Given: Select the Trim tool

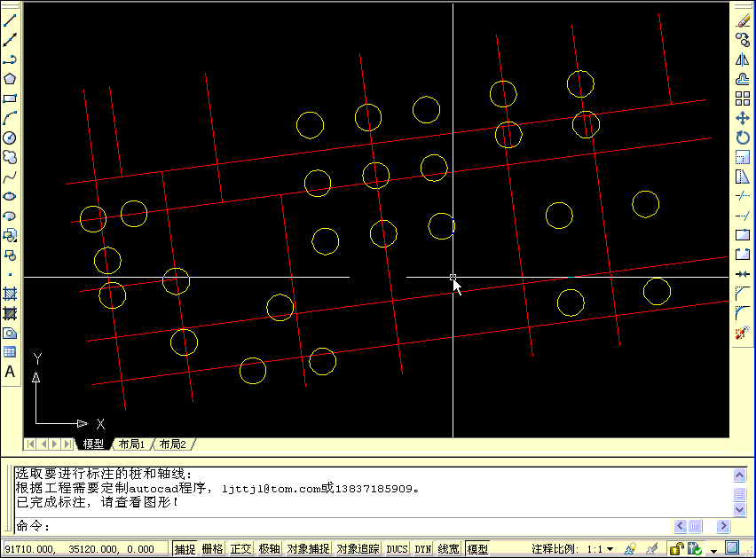Looking at the screenshot, I should [743, 196].
